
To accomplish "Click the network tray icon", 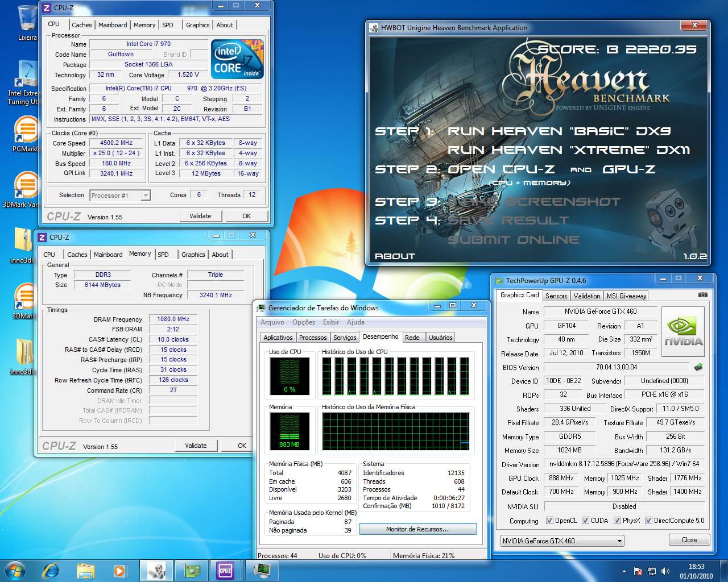I will 651,571.
